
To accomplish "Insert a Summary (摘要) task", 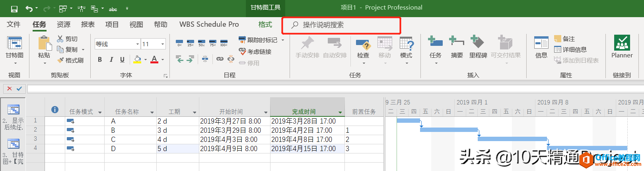I will pyautogui.click(x=457, y=47).
